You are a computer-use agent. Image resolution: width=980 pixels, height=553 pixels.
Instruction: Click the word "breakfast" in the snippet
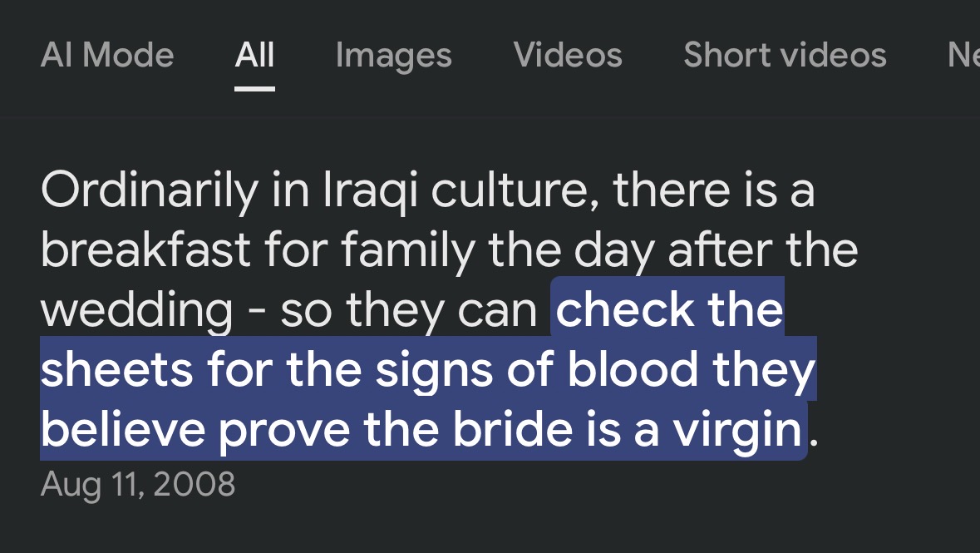(x=145, y=250)
